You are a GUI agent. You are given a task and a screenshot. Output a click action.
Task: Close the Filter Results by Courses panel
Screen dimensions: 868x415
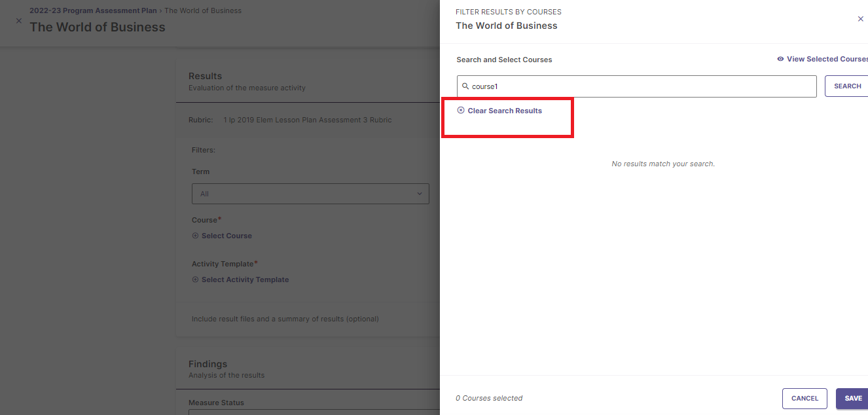tap(860, 18)
